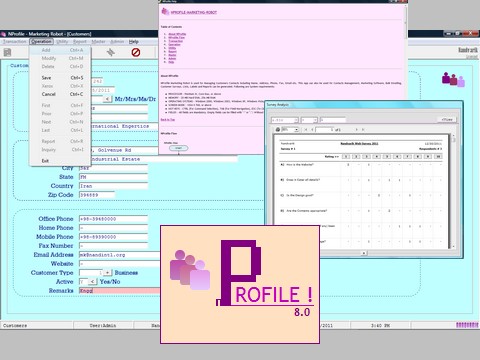Go to last page in Survey Analysis
The image size is (480, 360).
click(x=363, y=129)
